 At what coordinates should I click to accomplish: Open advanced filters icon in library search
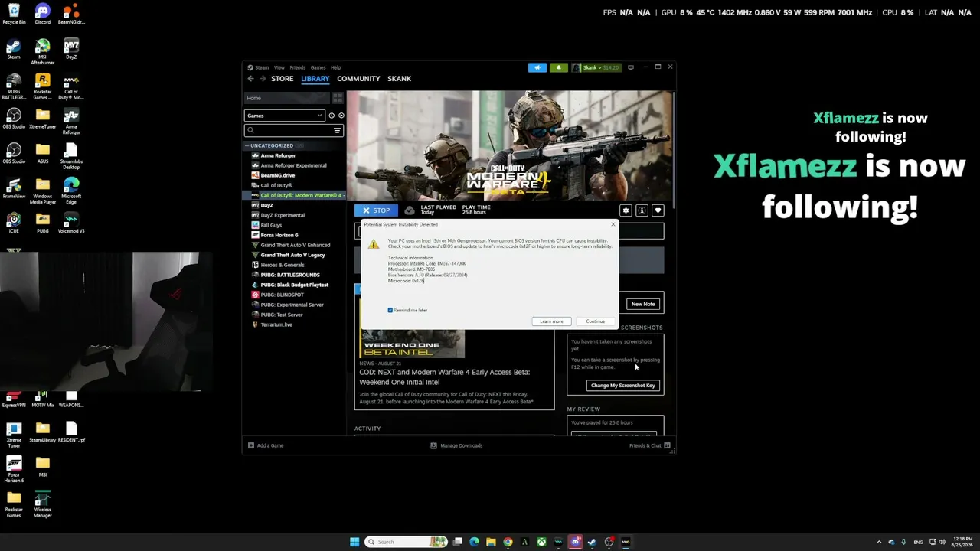coord(337,131)
